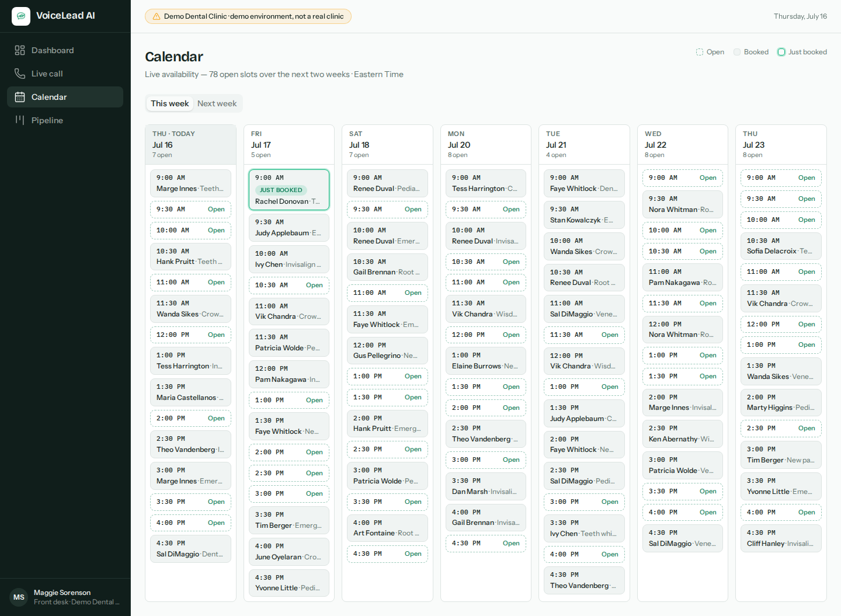Open Cliff Hanley 4:30 PM Jul 23 appointment
Image resolution: width=841 pixels, height=616 pixels.
pos(781,538)
